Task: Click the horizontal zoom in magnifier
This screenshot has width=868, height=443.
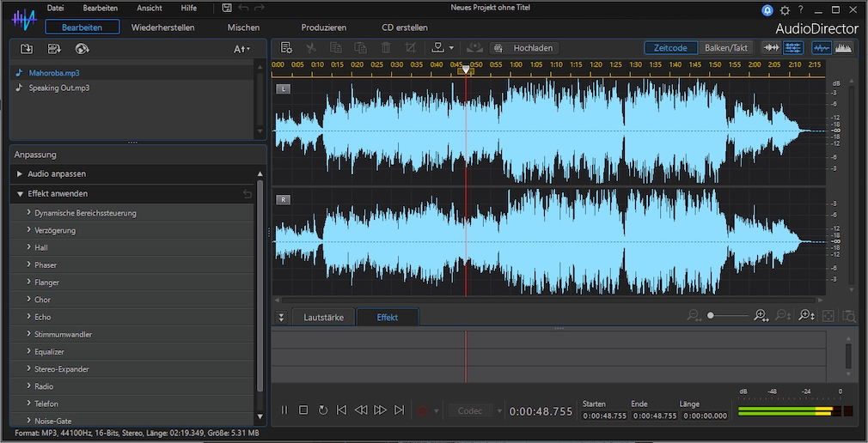Action: tap(761, 316)
